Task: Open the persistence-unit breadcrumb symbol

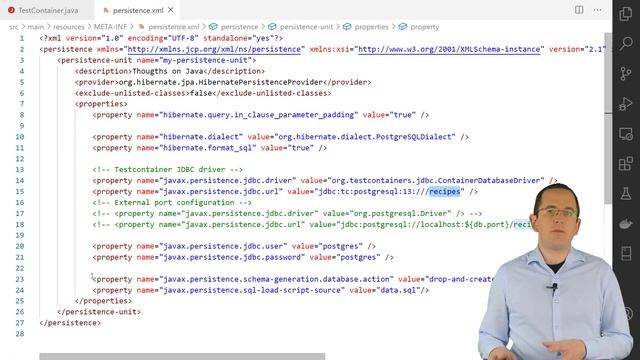Action: 306,27
